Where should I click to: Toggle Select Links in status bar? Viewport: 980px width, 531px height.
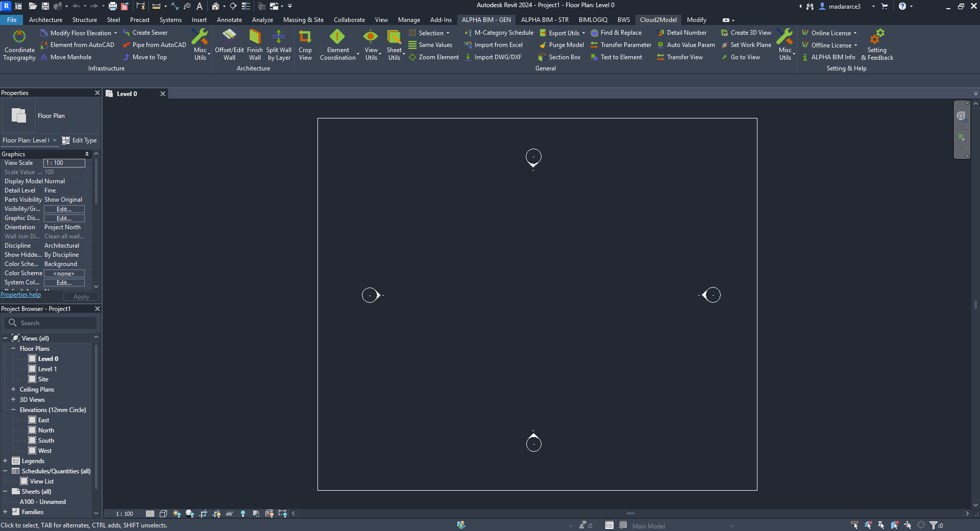click(854, 525)
